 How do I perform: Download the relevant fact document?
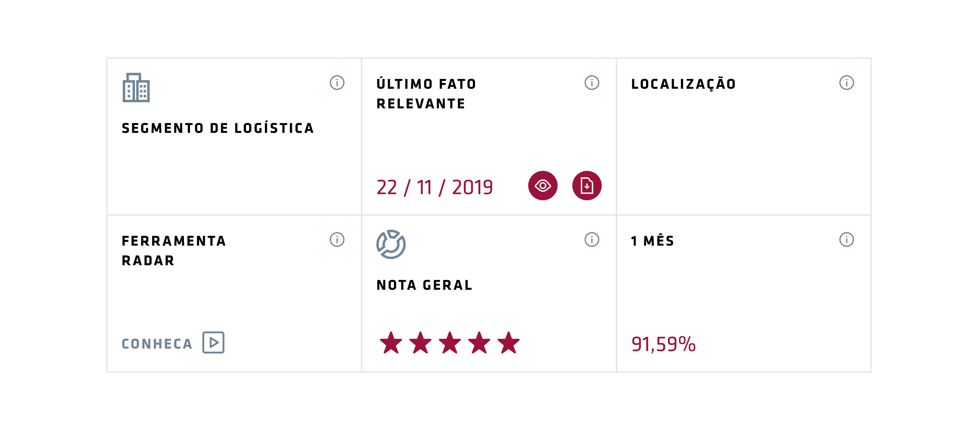pyautogui.click(x=587, y=186)
